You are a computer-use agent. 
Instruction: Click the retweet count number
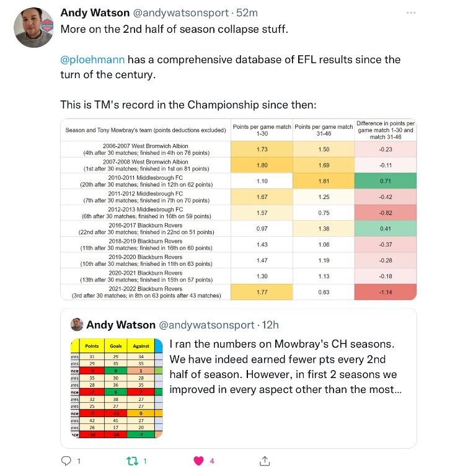click(145, 461)
